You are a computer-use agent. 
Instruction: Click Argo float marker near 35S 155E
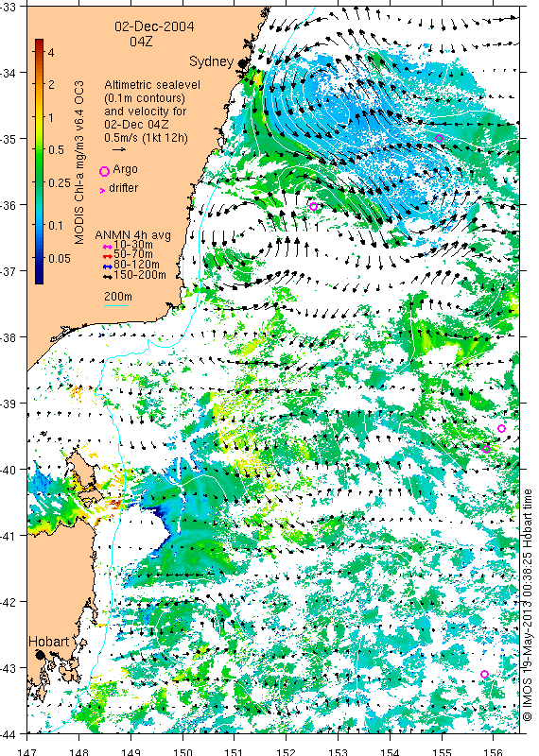439,138
